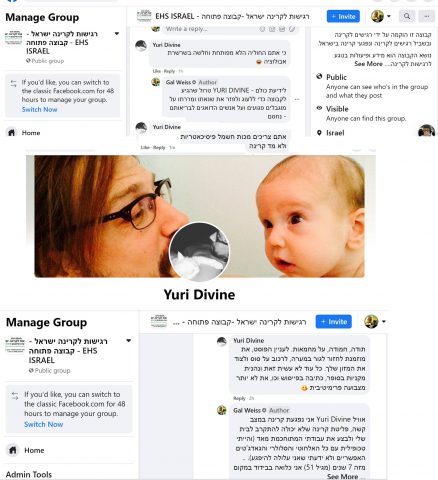Open Yuri Divine's circular profile picture
This screenshot has width=438, height=480.
pyautogui.click(x=199, y=252)
